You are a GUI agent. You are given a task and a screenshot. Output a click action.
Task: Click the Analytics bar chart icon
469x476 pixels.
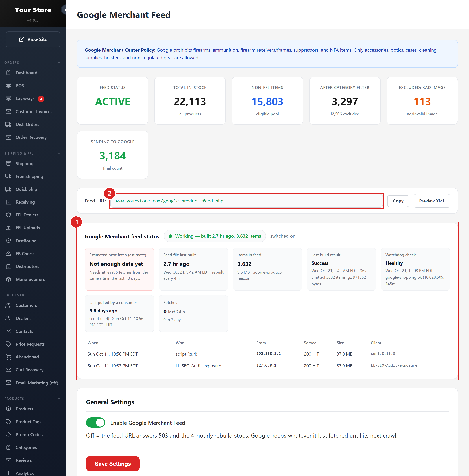[x=8, y=473]
